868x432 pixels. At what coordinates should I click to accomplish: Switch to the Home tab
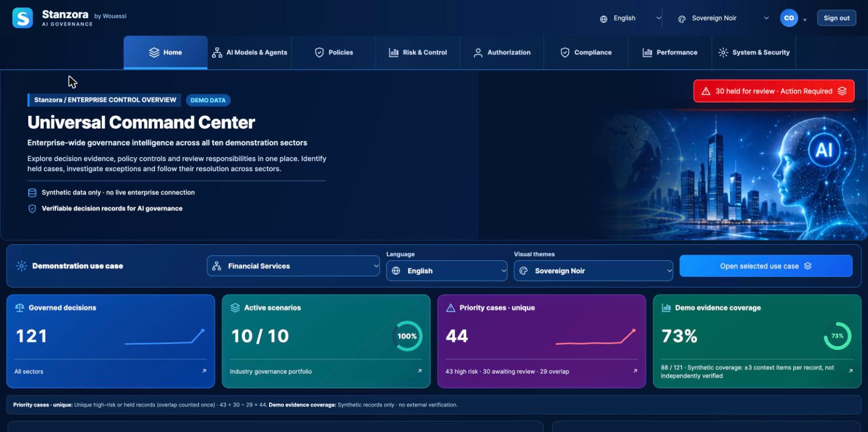pos(166,53)
